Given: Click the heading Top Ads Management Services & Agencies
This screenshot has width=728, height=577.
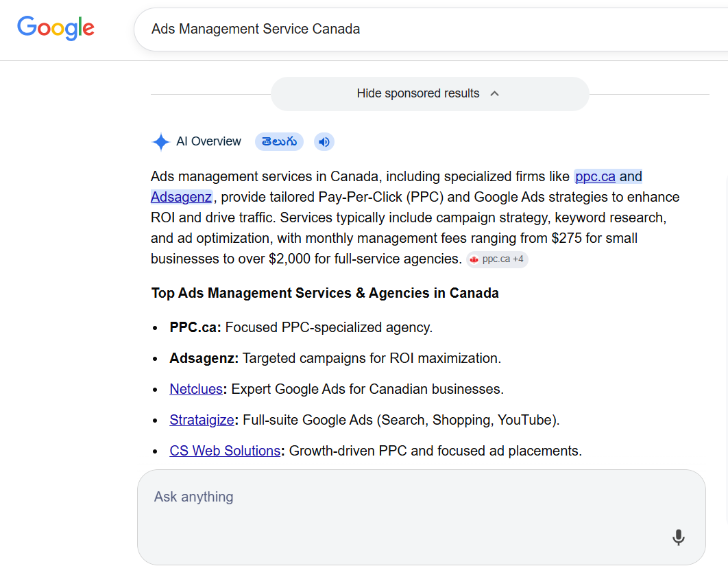Looking at the screenshot, I should pos(324,293).
